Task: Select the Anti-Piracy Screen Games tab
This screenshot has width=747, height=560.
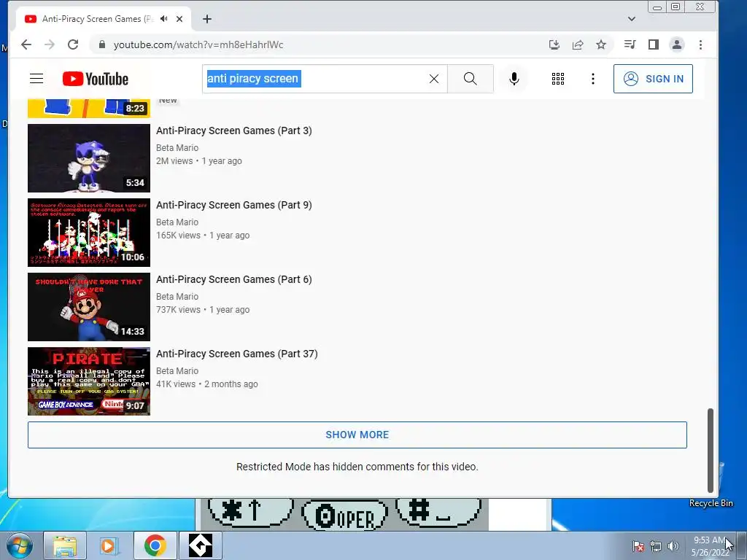Action: [98, 19]
